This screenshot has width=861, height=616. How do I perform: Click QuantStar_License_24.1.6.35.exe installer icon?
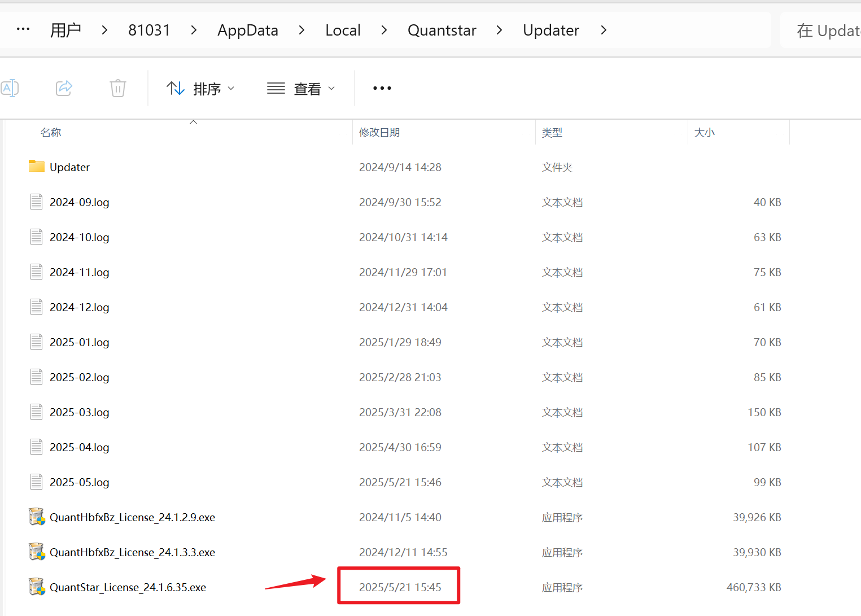[x=37, y=587]
